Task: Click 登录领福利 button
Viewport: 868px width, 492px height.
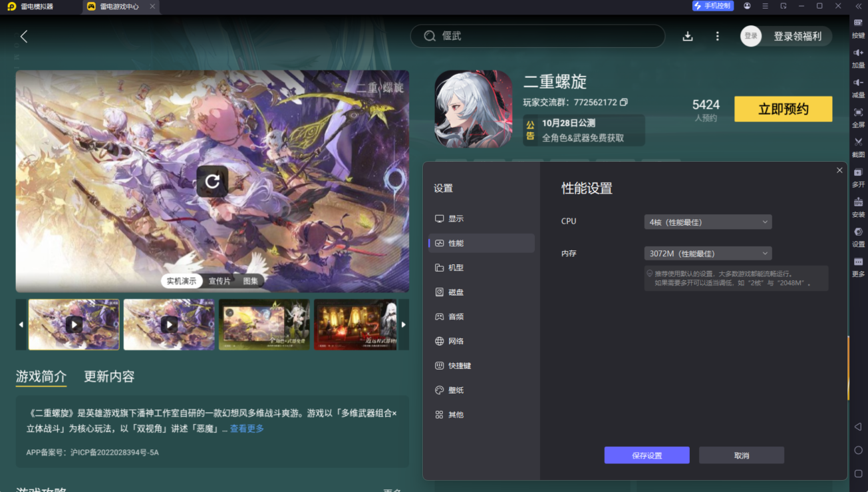Action: tap(797, 37)
